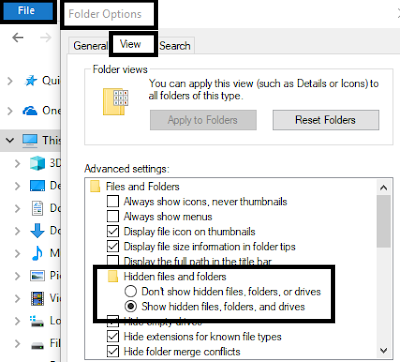Expand the Music tree node
The width and height of the screenshot is (400, 362).
(x=17, y=254)
